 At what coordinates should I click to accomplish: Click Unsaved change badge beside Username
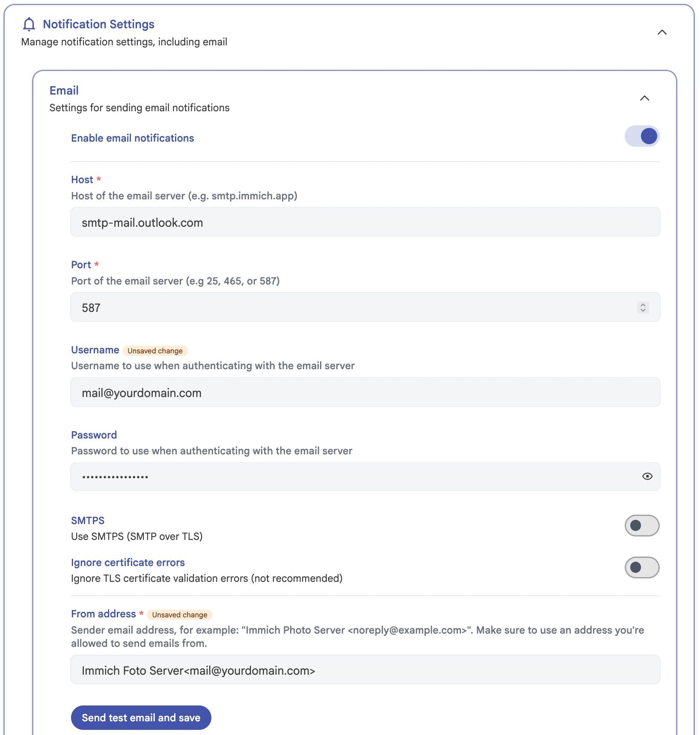[x=155, y=351]
